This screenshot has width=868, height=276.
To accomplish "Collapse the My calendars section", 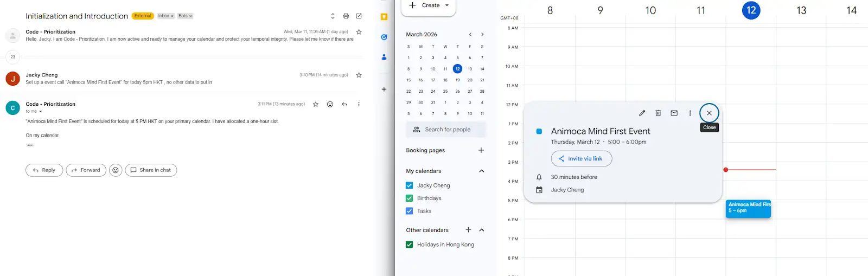I will tap(481, 171).
